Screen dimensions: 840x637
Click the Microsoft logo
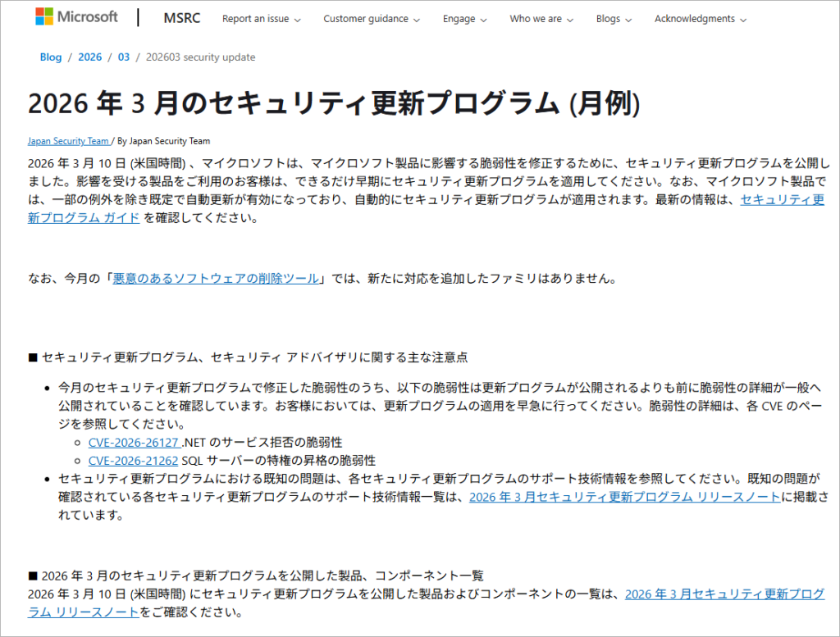(x=76, y=17)
